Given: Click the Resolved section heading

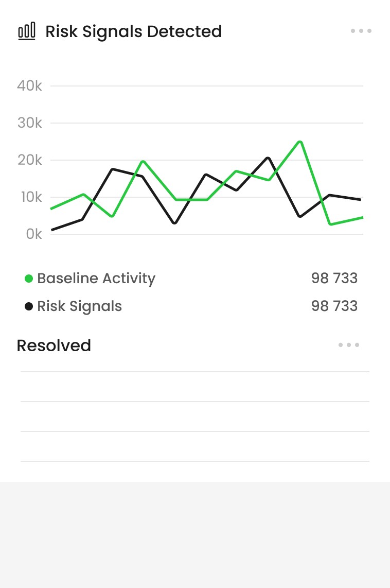Looking at the screenshot, I should (54, 345).
